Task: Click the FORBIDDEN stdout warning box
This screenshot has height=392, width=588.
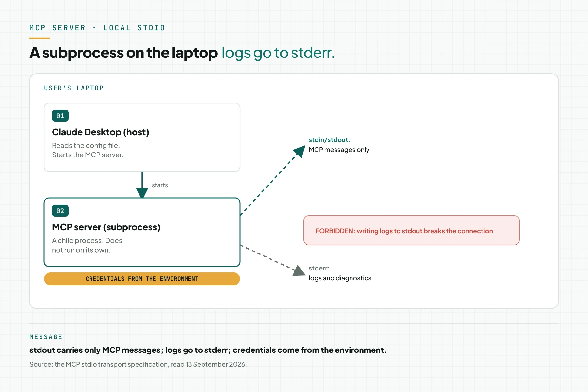Action: (412, 230)
